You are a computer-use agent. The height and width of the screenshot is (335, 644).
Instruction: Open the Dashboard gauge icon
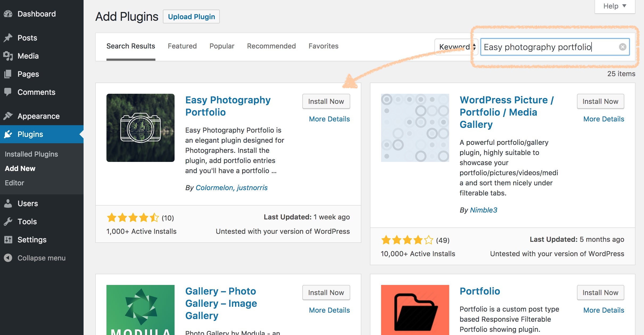[x=8, y=14]
